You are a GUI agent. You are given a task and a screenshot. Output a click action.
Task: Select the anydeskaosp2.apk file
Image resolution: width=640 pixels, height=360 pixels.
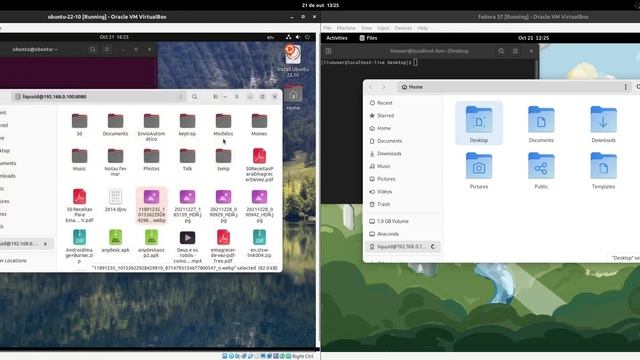click(151, 244)
